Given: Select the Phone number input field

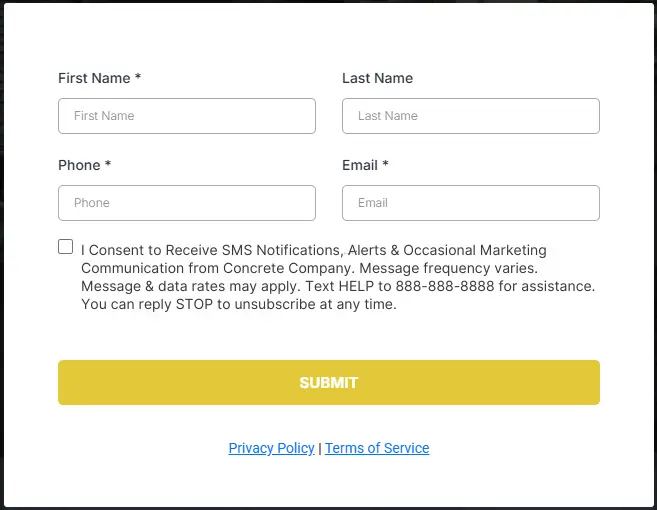Looking at the screenshot, I should [x=186, y=203].
